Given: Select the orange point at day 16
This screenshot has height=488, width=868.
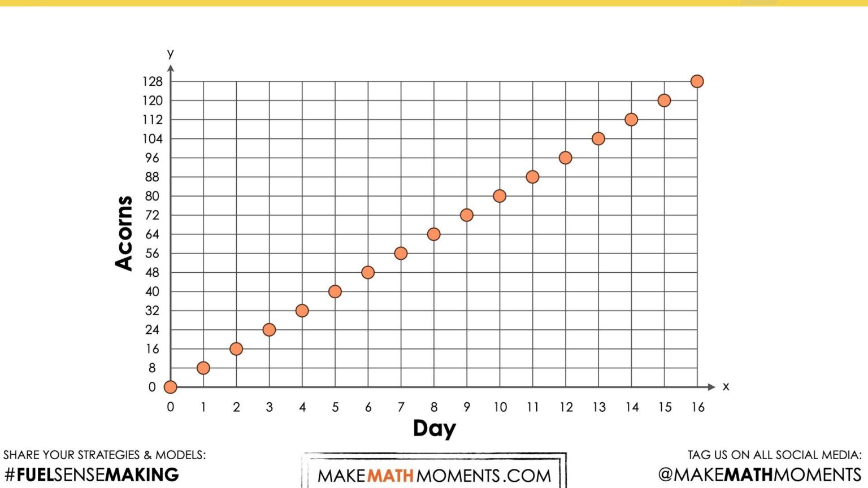Looking at the screenshot, I should tap(697, 81).
